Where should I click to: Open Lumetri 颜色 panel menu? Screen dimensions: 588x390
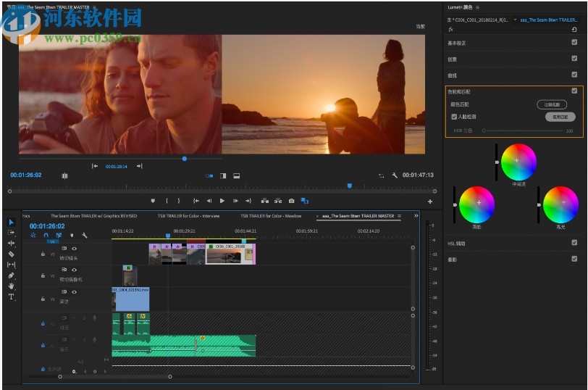(x=477, y=7)
